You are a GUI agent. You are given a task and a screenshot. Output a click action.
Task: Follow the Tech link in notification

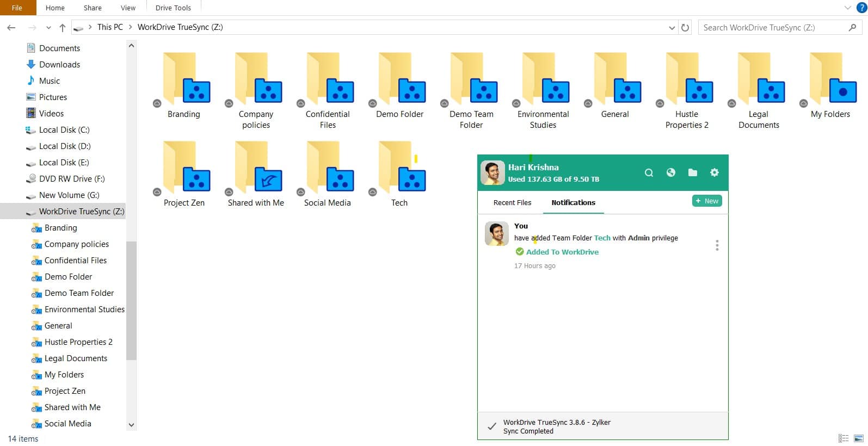[602, 238]
